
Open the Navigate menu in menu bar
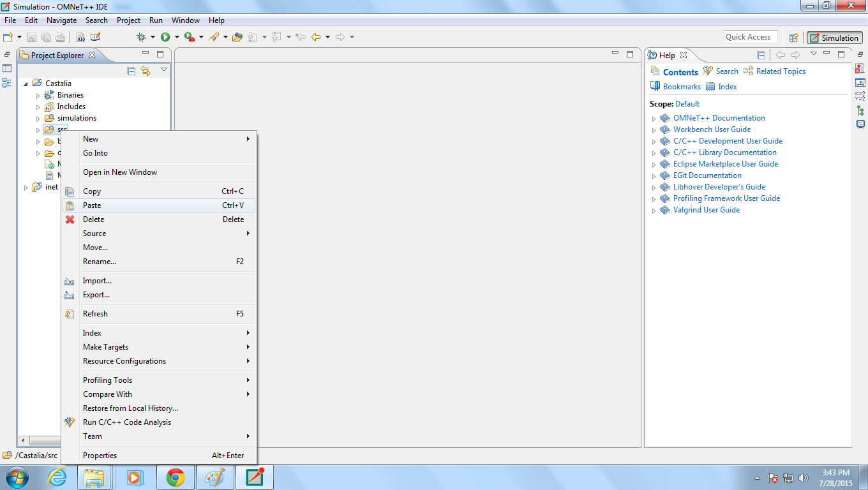coord(61,20)
